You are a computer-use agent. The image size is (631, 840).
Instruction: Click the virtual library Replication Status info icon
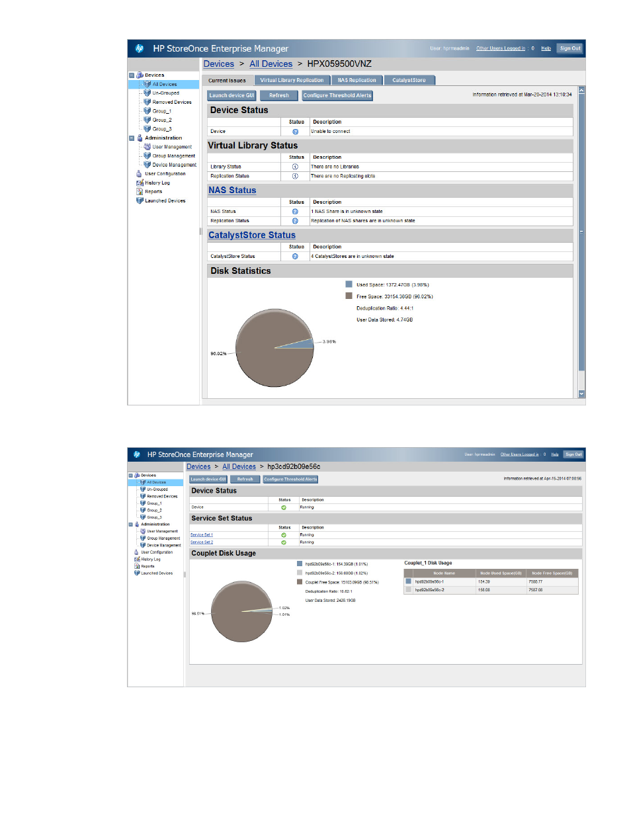(x=296, y=176)
